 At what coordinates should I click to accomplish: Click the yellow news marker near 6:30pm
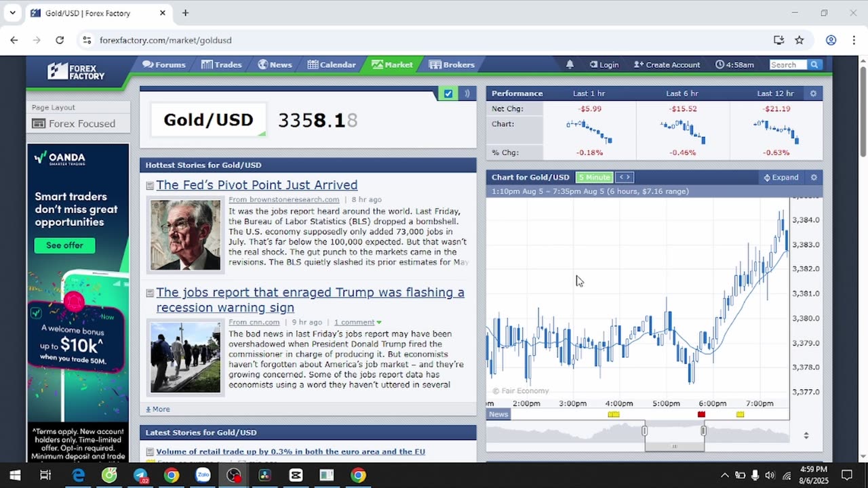click(740, 414)
